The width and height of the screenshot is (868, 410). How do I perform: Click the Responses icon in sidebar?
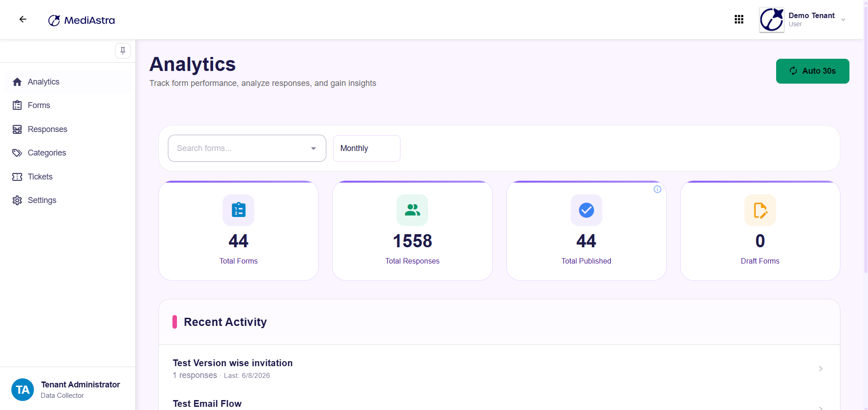(x=17, y=129)
